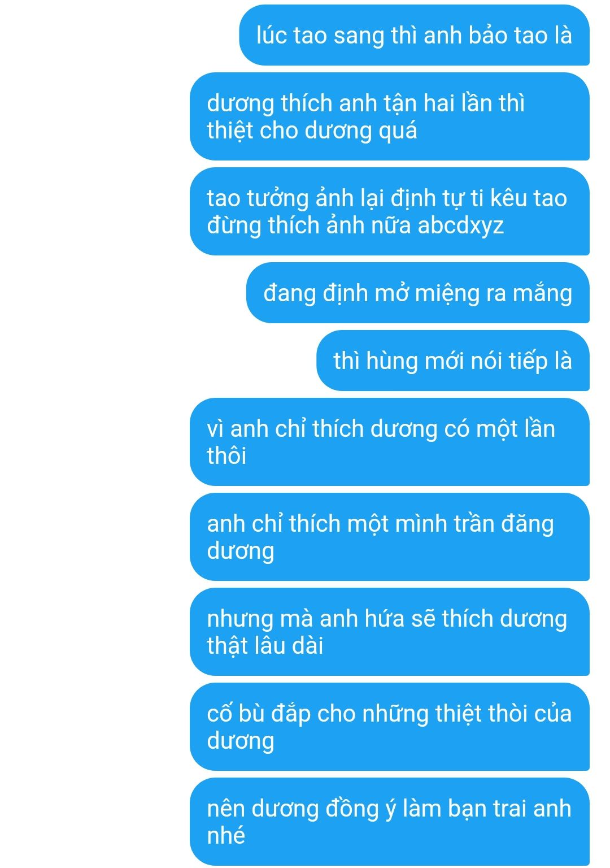Tap the message 'đang định mở miệng ra mắng'
This screenshot has height=868, width=610.
pos(418,293)
